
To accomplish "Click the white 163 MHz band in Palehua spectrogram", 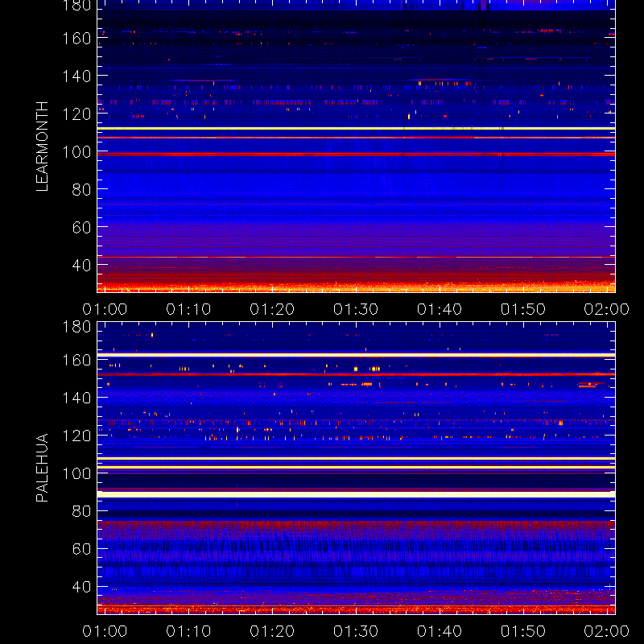I will pyautogui.click(x=356, y=355).
